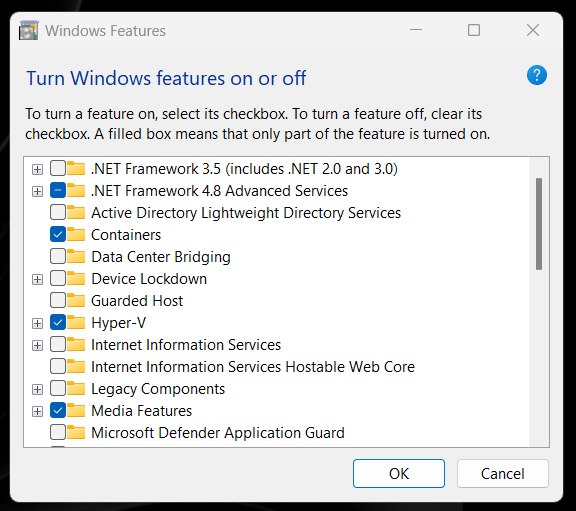Expand the Hyper-V feature node

point(37,323)
